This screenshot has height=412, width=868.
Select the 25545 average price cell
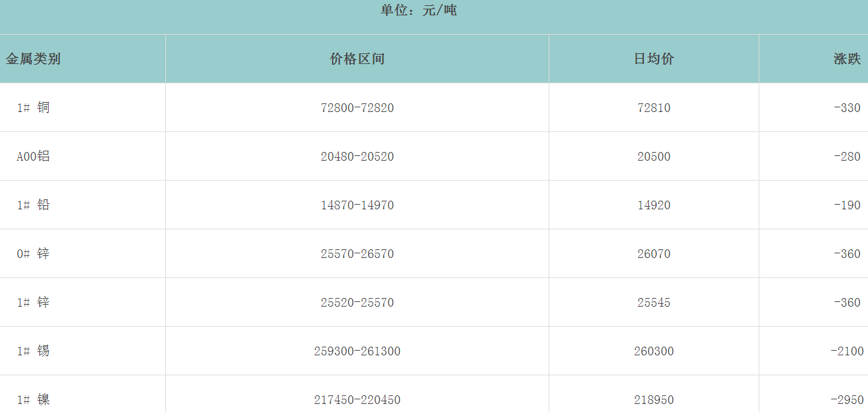[653, 302]
